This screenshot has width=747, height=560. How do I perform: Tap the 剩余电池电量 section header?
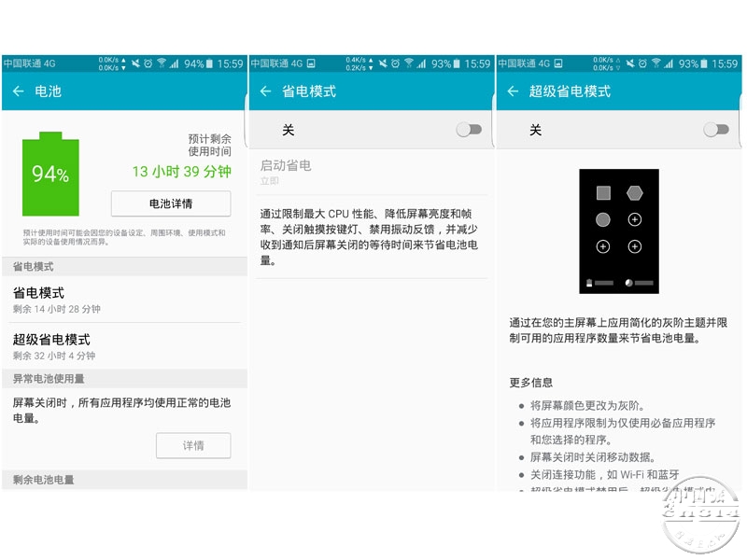125,480
